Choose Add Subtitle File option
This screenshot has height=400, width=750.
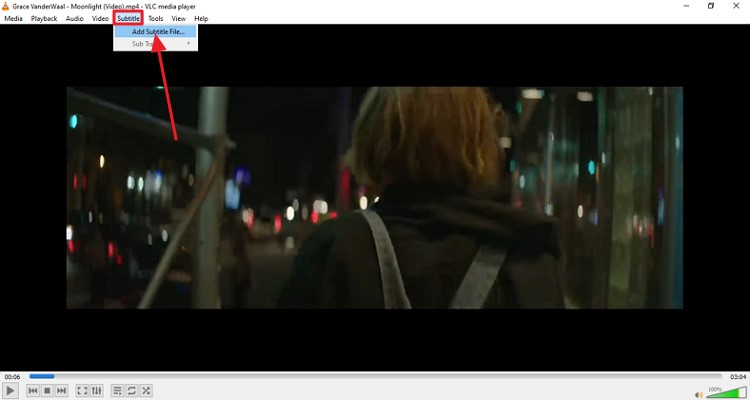pyautogui.click(x=158, y=31)
